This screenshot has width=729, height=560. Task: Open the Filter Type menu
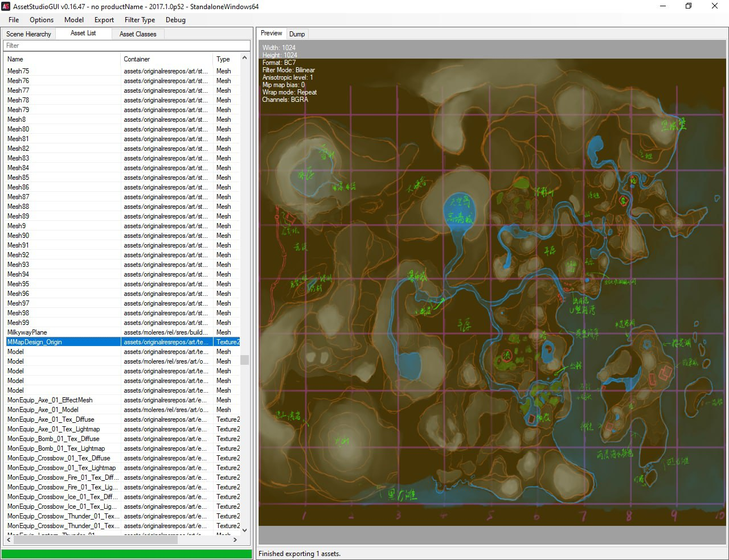tap(140, 20)
